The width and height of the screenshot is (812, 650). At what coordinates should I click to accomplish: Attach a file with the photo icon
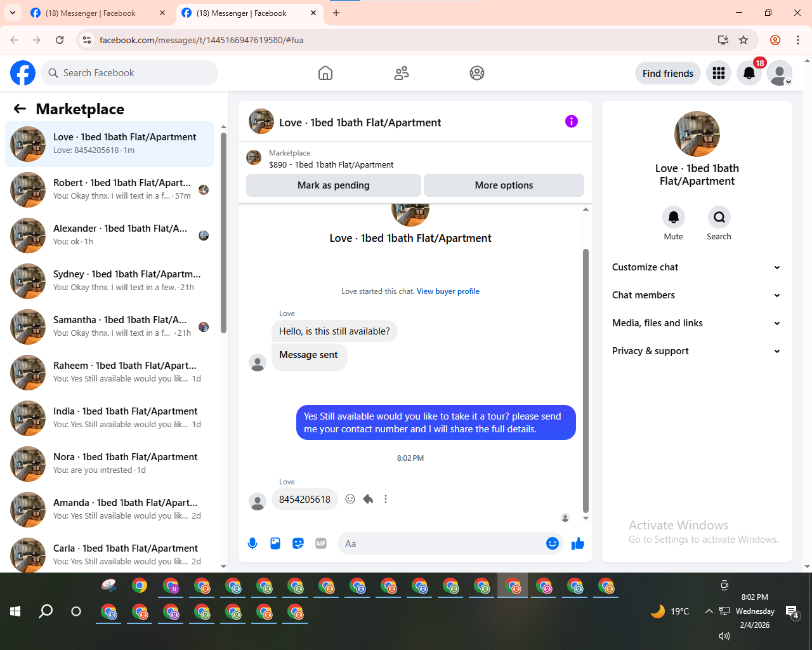[x=275, y=543]
